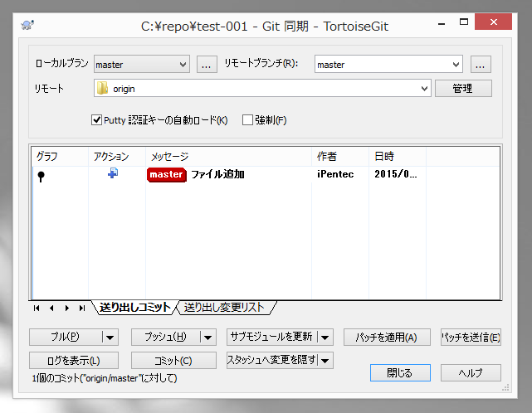Click ログを表示(L) button
Screen dimensions: 532x413
tap(74, 361)
